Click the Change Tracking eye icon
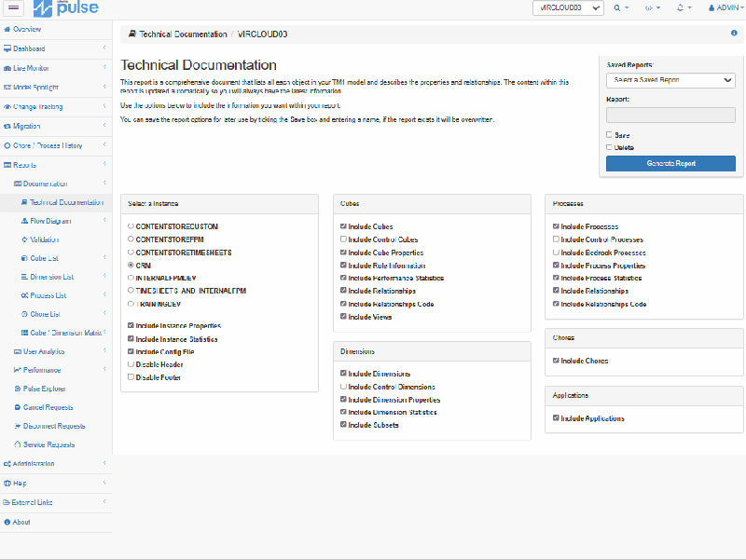Screen dimensions: 746x560 [x=7, y=106]
